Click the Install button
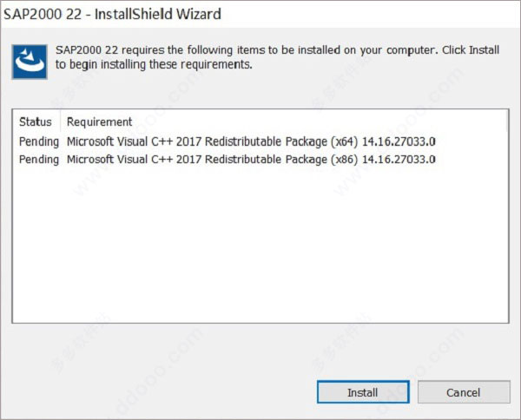The height and width of the screenshot is (420, 521). pyautogui.click(x=363, y=392)
